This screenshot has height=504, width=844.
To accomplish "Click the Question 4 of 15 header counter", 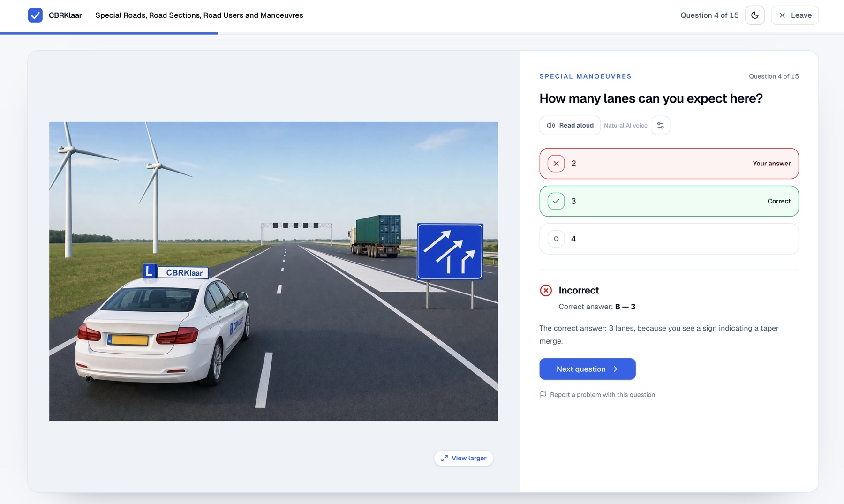I will pyautogui.click(x=709, y=15).
